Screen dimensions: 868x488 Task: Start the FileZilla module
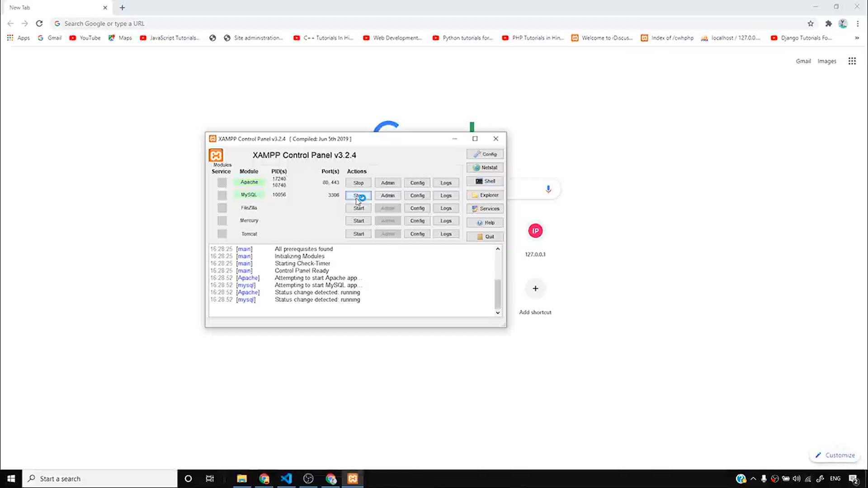coord(359,208)
